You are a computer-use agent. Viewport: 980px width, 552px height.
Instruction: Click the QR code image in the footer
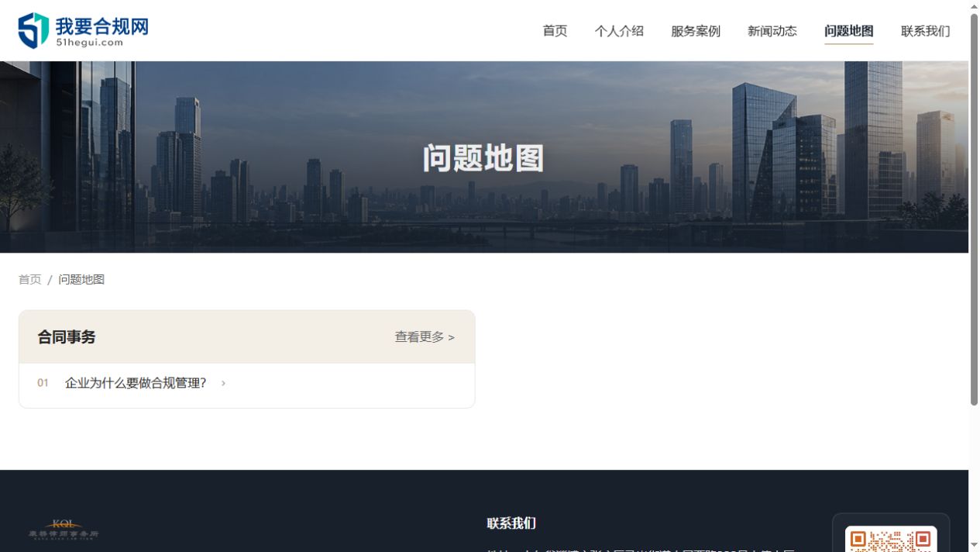(x=891, y=540)
